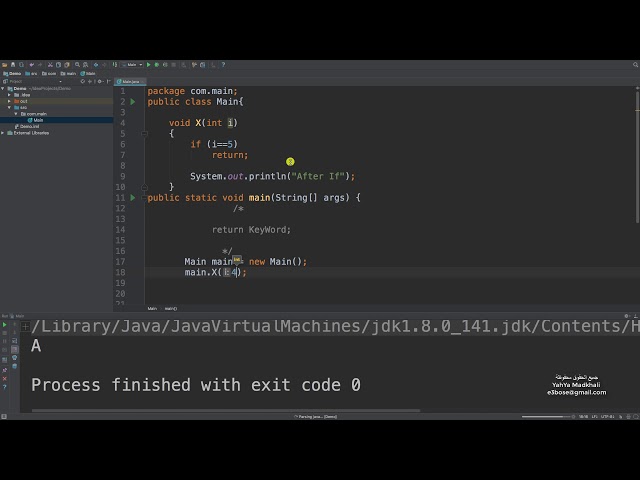The height and width of the screenshot is (480, 640).
Task: Rerun program with console green arrow
Action: [x=4, y=324]
